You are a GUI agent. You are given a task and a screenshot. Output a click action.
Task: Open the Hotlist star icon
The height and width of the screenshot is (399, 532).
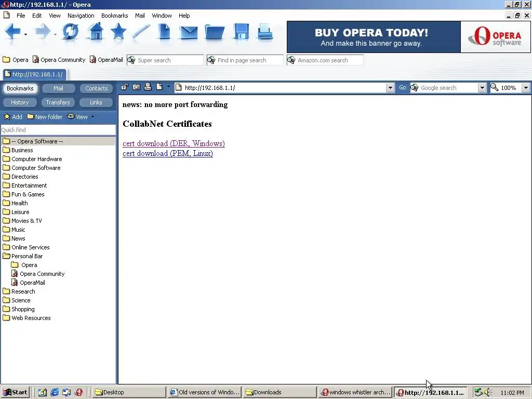coord(118,32)
